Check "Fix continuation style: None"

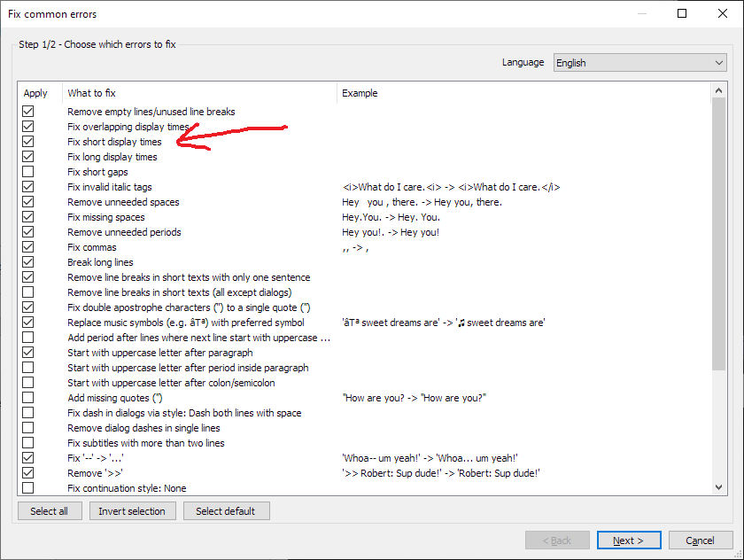(27, 488)
